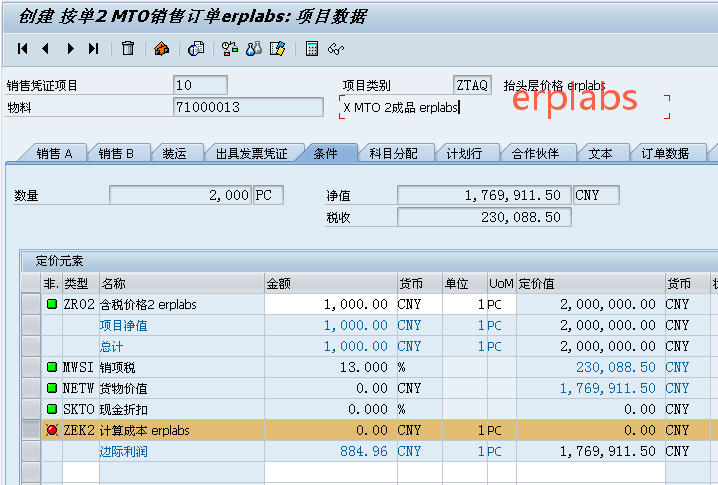Click green status light of MWSI row
718x485 pixels.
click(x=52, y=367)
